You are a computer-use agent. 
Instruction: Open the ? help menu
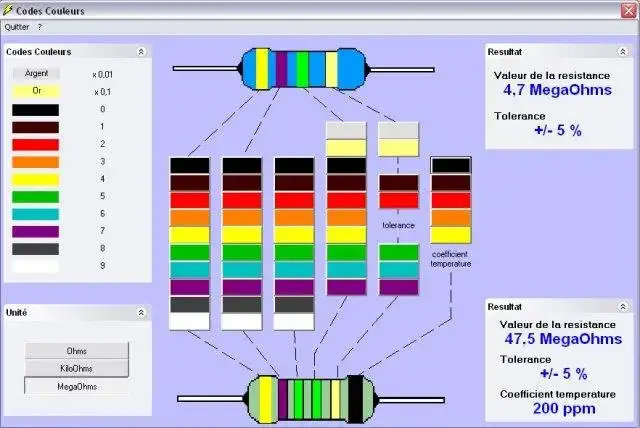(x=40, y=27)
